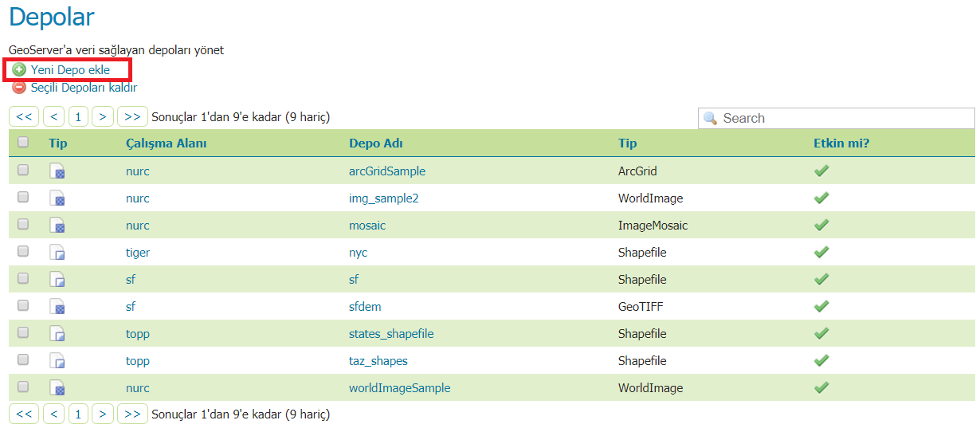Click the Seçili Depoları kaldır link

pos(84,88)
